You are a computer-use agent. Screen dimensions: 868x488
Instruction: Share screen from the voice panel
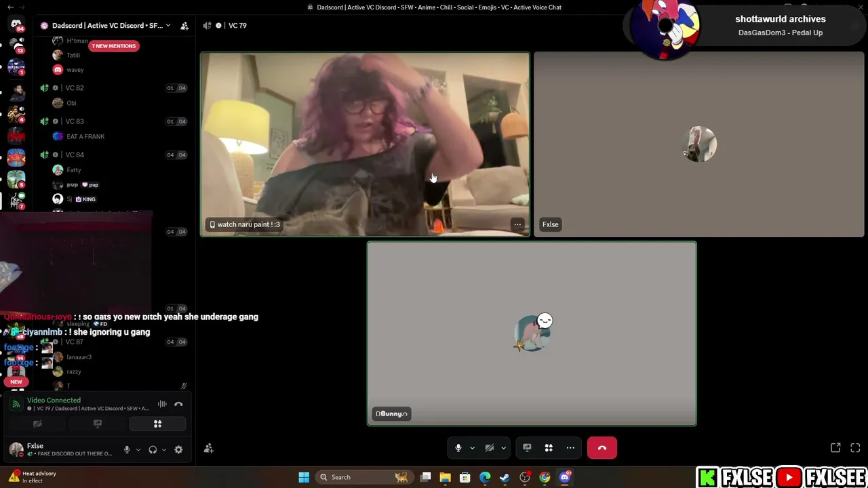pos(98,424)
